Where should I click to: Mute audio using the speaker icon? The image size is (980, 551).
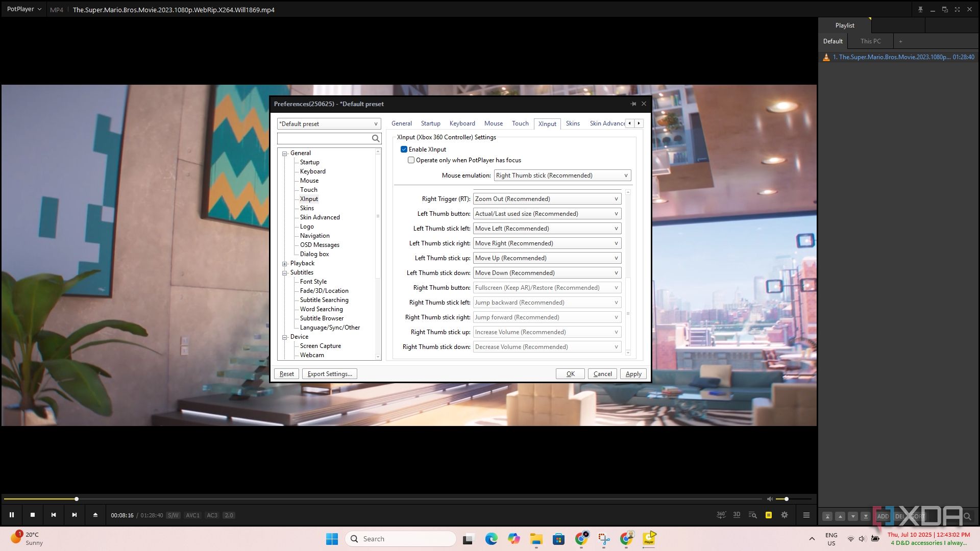(x=770, y=498)
